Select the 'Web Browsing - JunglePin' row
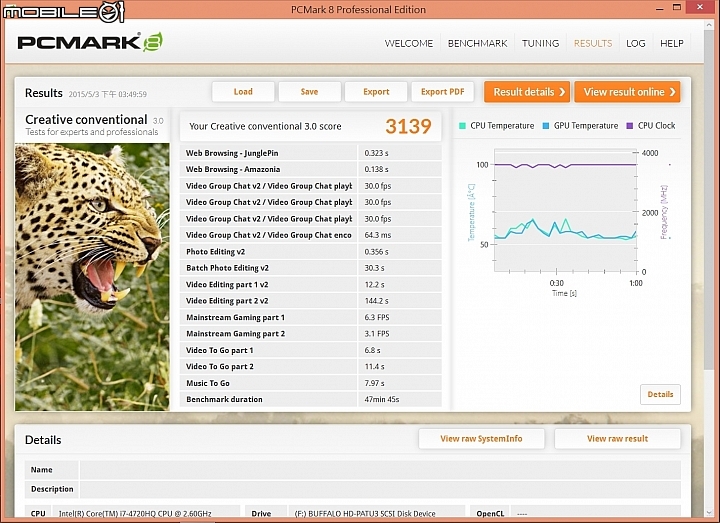The height and width of the screenshot is (523, 720). (310, 153)
